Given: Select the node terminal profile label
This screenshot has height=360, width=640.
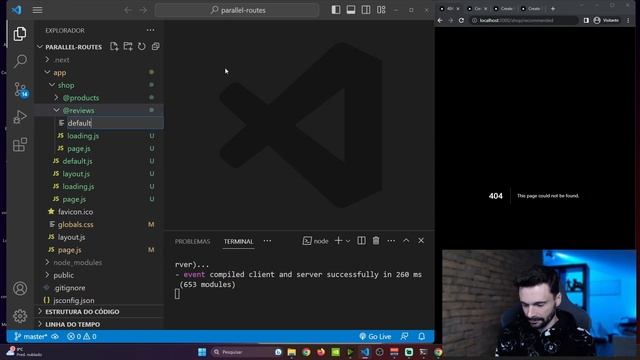Looking at the screenshot, I should pos(316,241).
